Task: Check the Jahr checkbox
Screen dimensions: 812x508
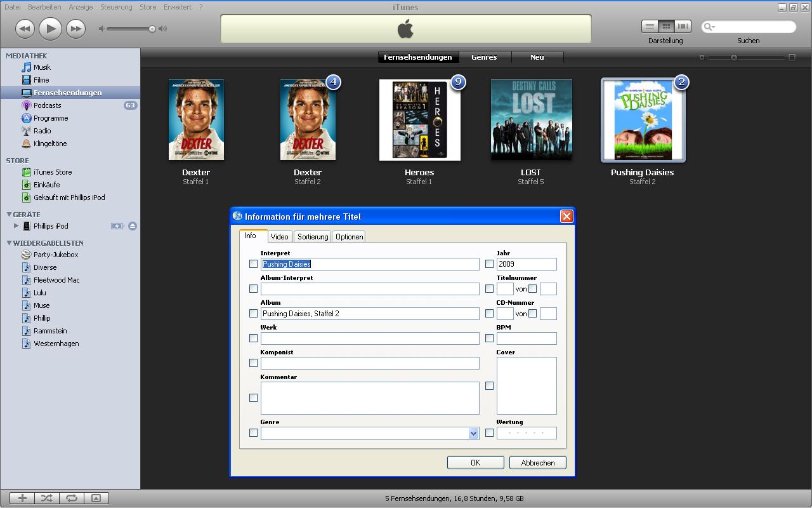Action: pyautogui.click(x=489, y=264)
